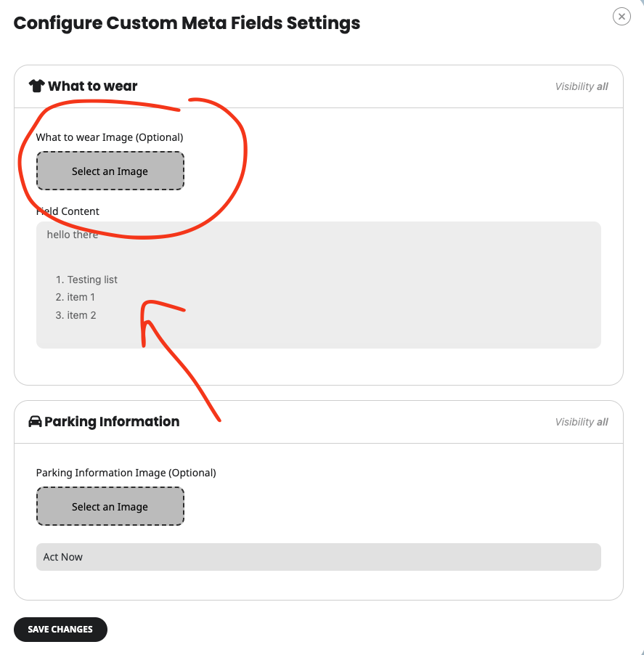This screenshot has width=644, height=655.
Task: Click the Configure Custom Meta Fields Settings title
Action: click(x=187, y=23)
